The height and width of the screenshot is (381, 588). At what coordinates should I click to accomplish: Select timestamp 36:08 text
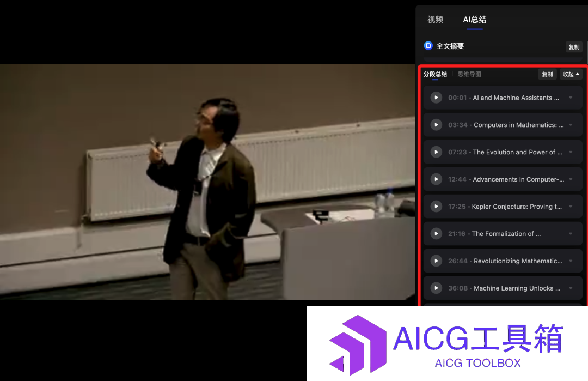click(x=458, y=288)
